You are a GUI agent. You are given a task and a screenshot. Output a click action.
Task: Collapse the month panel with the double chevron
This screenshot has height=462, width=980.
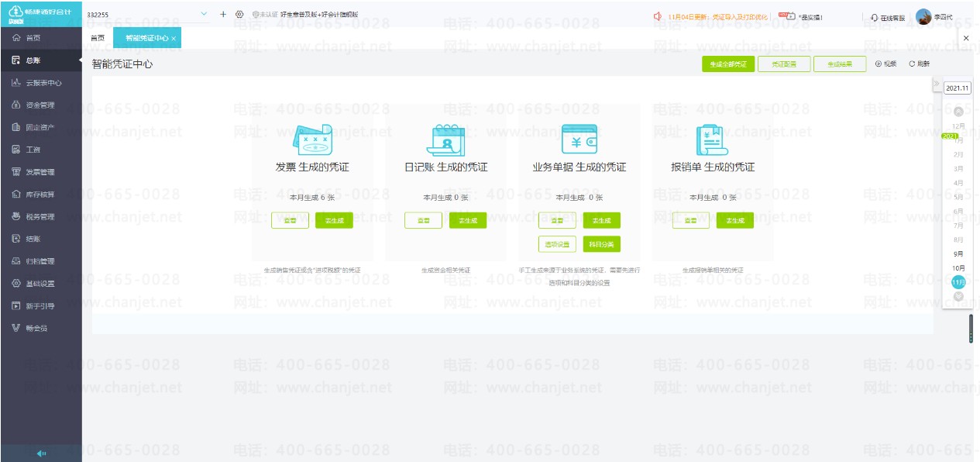pos(936,83)
